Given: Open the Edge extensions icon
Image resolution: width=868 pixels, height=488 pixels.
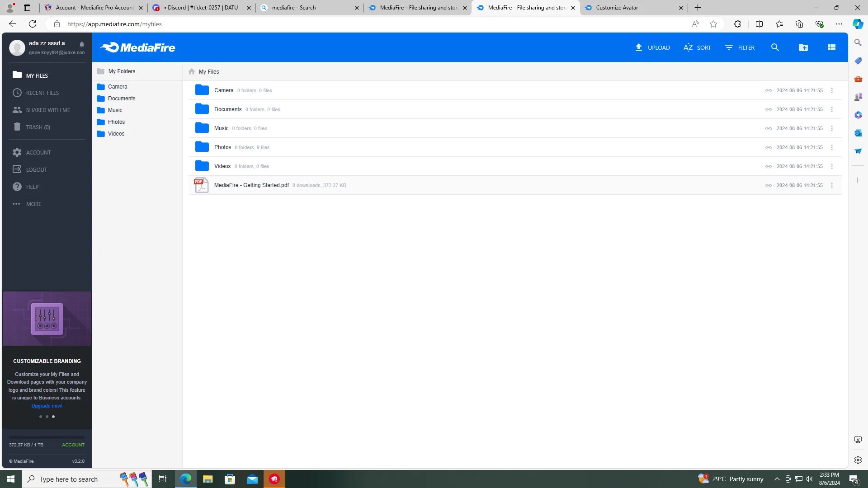Looking at the screenshot, I should (x=737, y=24).
